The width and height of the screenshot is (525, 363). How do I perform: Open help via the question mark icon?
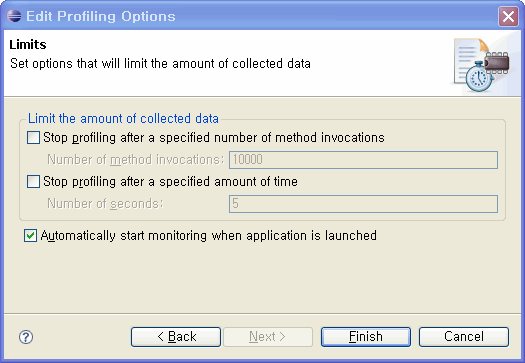26,337
